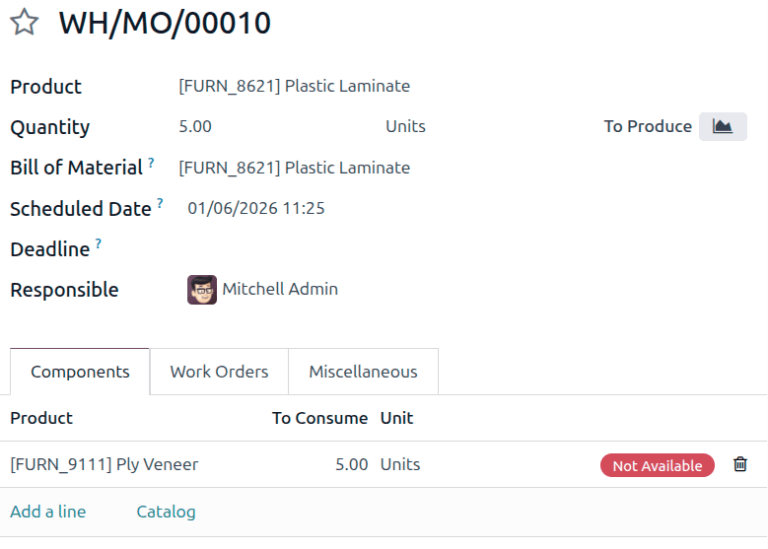Show the Deadline help tooltip icon
768x549 pixels.
click(x=98, y=243)
